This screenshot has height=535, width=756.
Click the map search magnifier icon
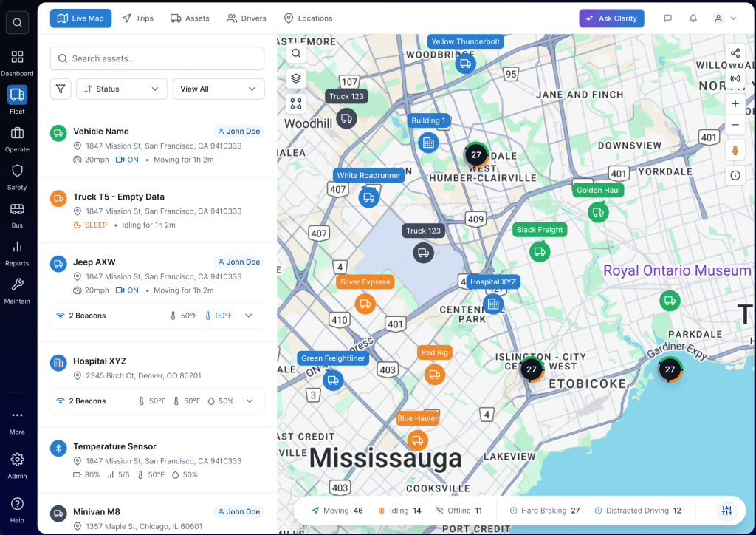click(296, 53)
